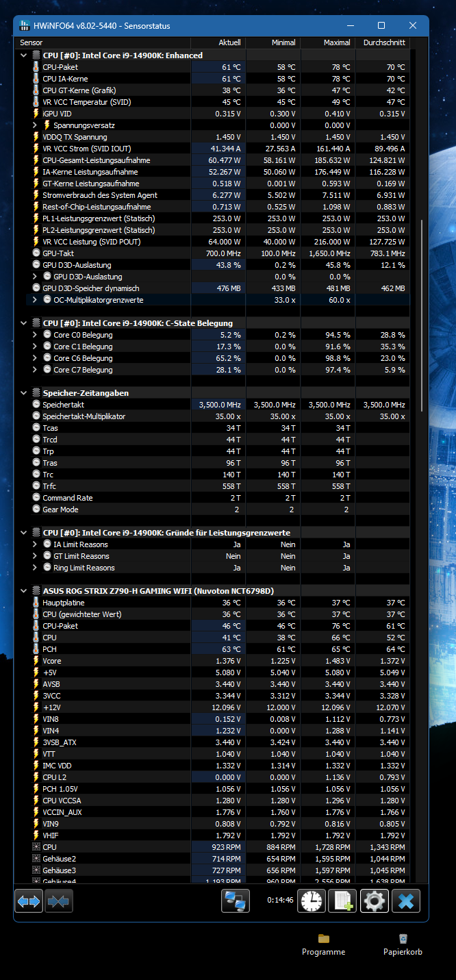Expand Core C7 Belegung

(36, 370)
